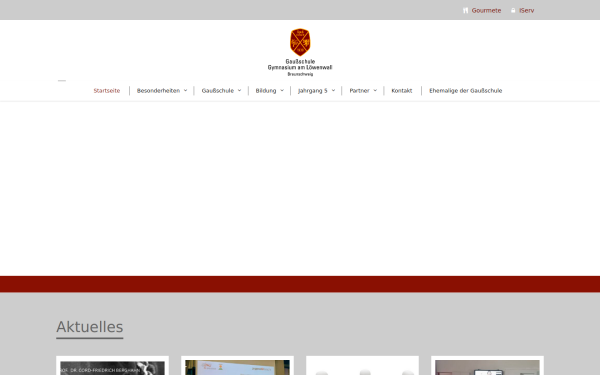Go to the Startseite menu item
The height and width of the screenshot is (375, 600).
[x=107, y=91]
